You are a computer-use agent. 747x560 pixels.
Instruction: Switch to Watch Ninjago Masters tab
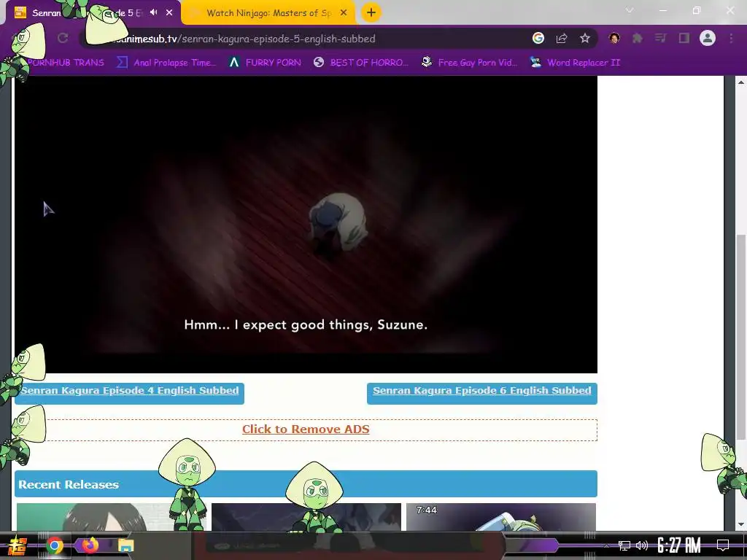click(268, 13)
